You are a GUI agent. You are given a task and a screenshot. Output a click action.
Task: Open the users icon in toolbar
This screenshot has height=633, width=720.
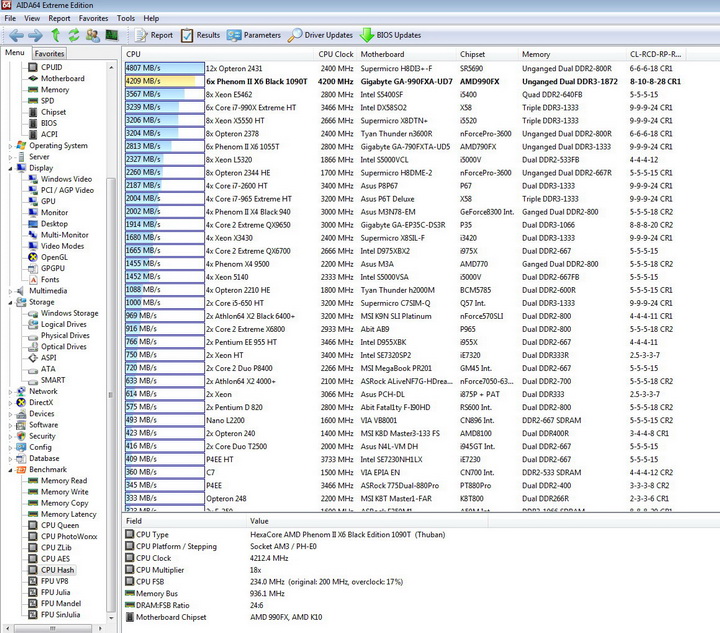[93, 35]
